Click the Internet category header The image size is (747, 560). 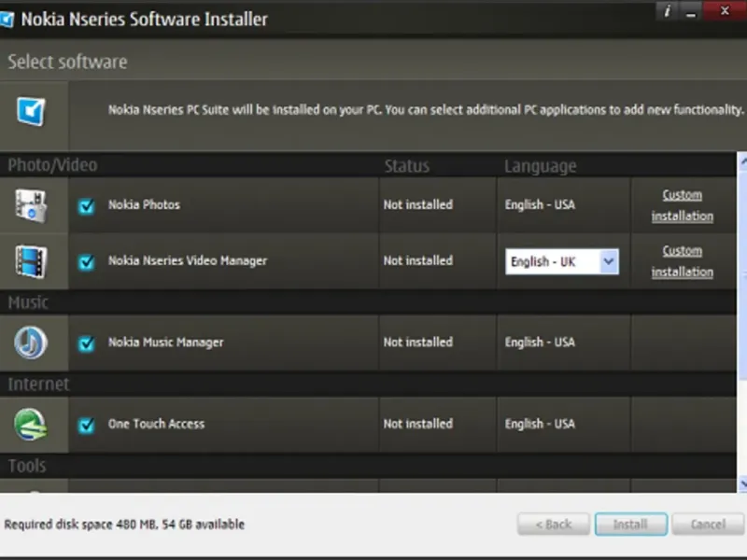(38, 385)
